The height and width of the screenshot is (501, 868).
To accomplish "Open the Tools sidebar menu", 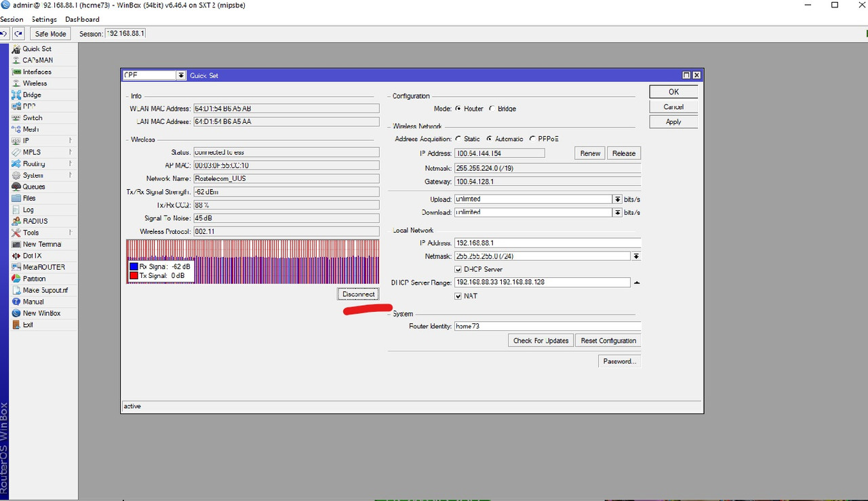I will point(31,233).
